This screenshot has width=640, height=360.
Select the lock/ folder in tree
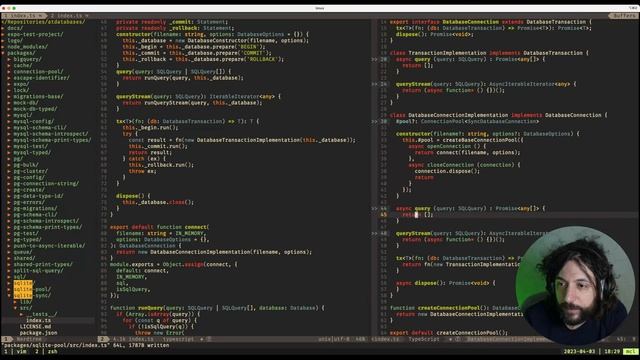[21, 90]
